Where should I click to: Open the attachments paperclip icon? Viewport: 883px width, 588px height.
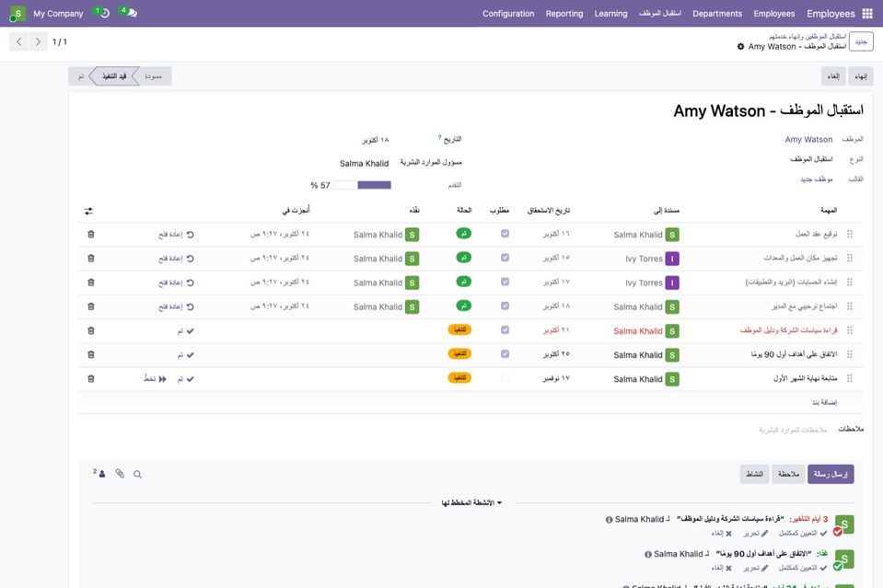pos(120,474)
